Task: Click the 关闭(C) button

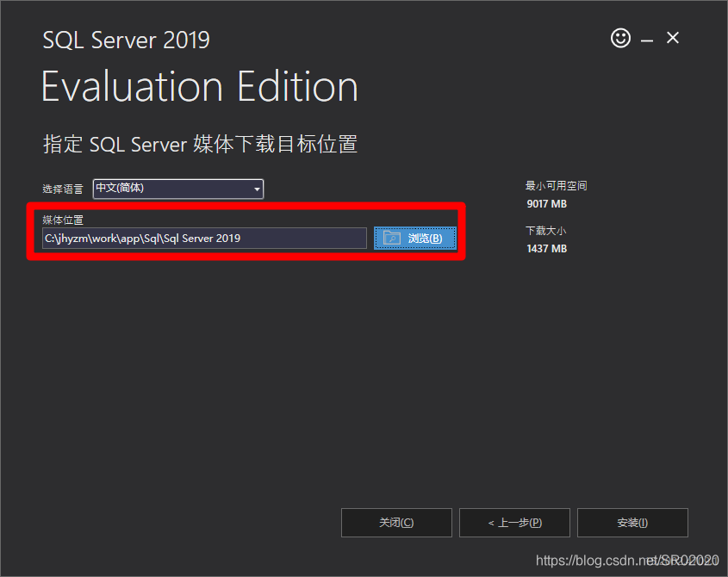Action: tap(396, 523)
